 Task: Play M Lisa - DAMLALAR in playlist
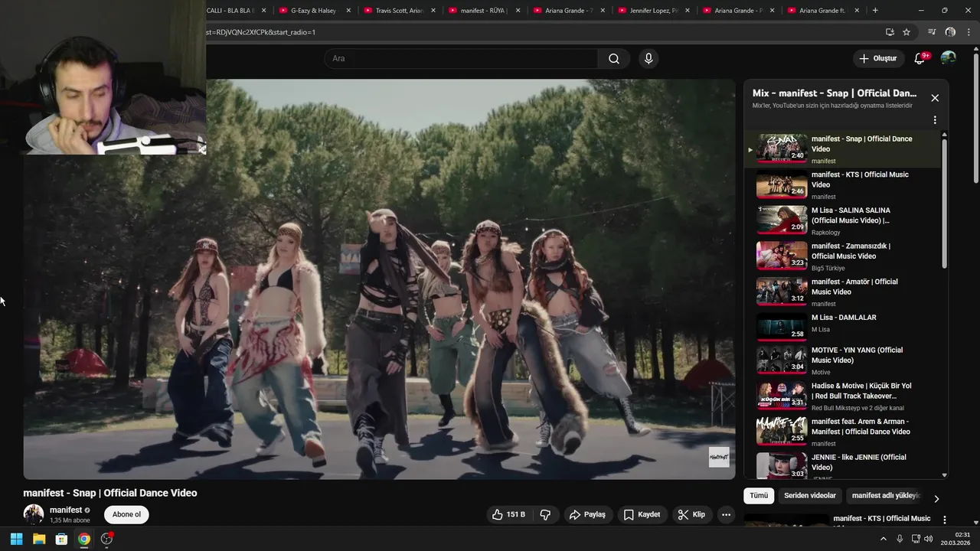pos(842,327)
